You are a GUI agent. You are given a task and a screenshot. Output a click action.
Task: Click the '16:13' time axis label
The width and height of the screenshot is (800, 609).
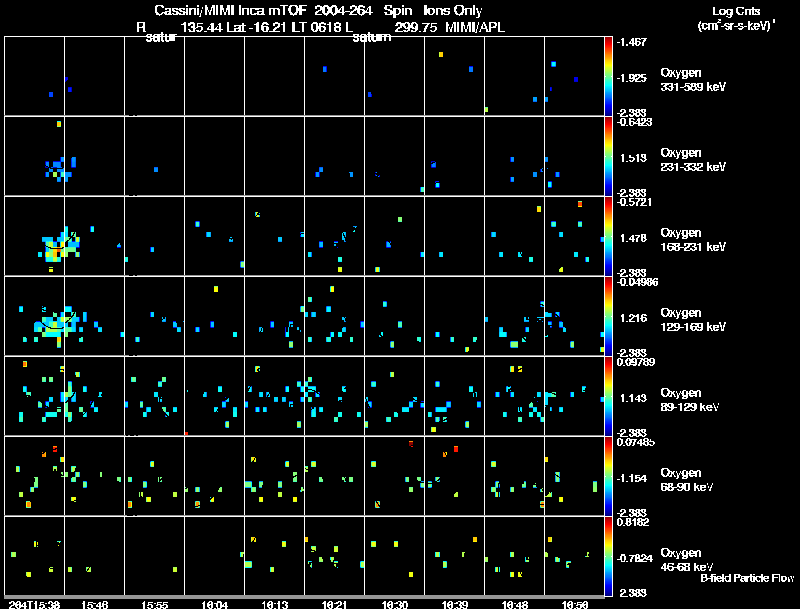point(274,605)
